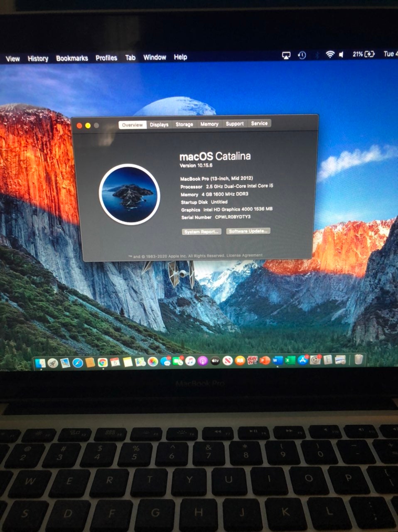The image size is (398, 532).
Task: Switch to the Memory tab
Action: (209, 124)
